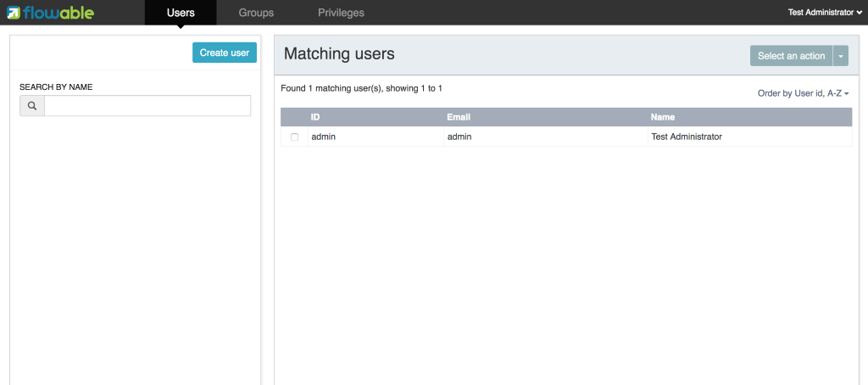Click the Flowable logo
The image size is (868, 385).
(x=50, y=12)
